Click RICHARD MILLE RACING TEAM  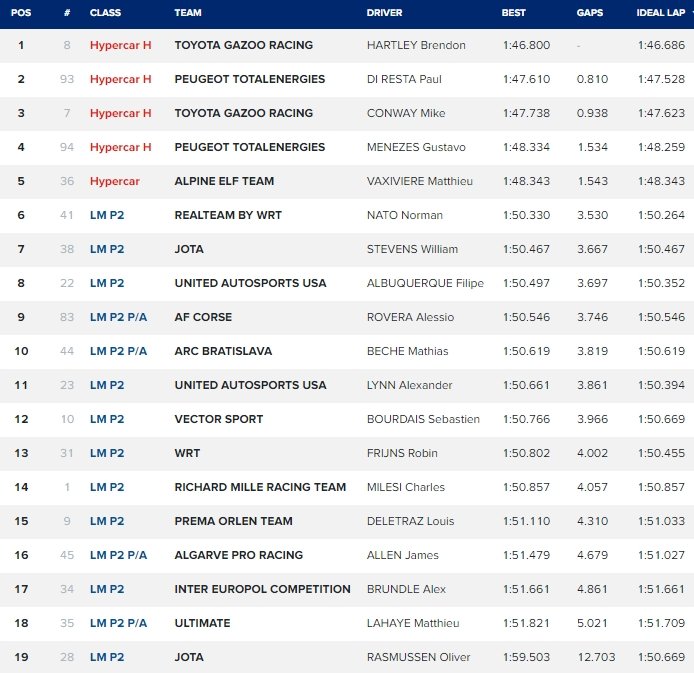click(260, 488)
